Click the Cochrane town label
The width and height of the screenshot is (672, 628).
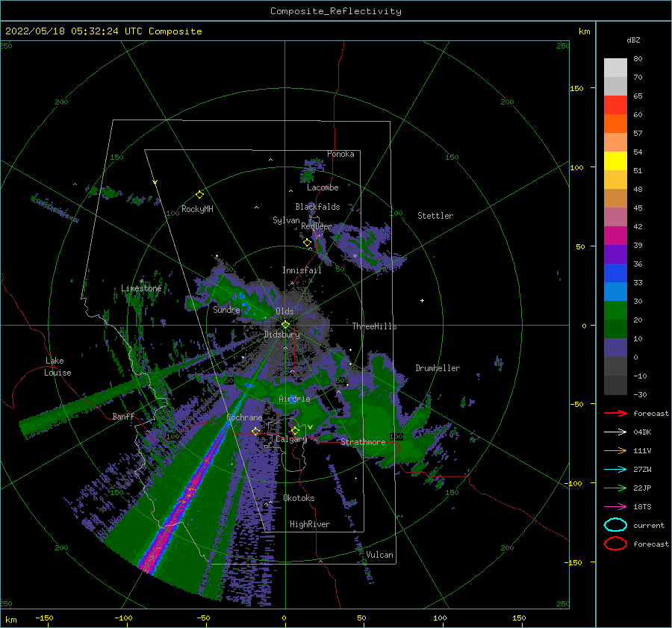pyautogui.click(x=244, y=417)
